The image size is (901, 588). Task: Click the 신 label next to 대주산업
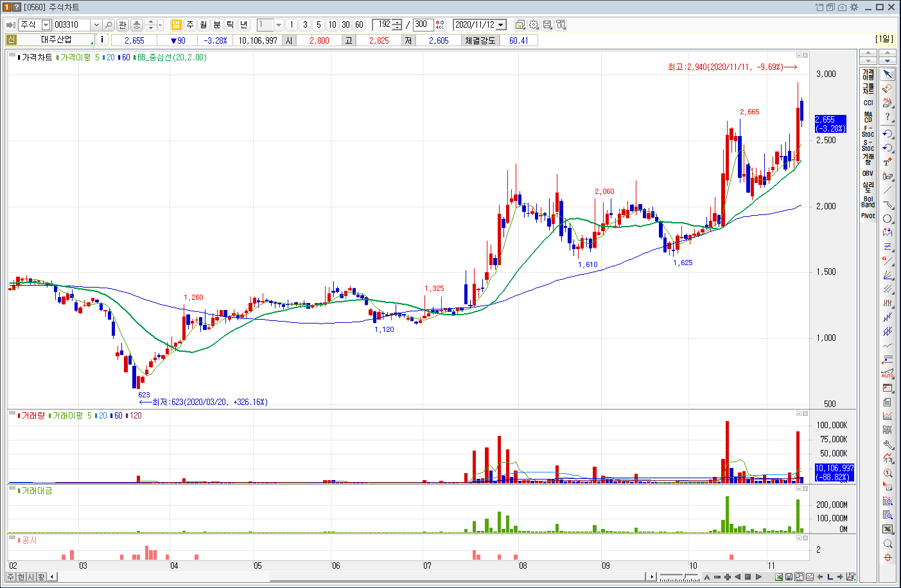[11, 40]
